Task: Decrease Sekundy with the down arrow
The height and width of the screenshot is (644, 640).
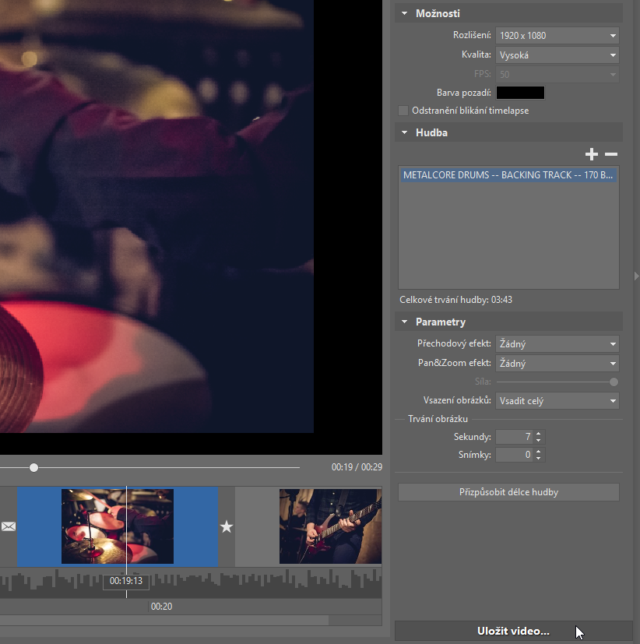Action: click(539, 440)
